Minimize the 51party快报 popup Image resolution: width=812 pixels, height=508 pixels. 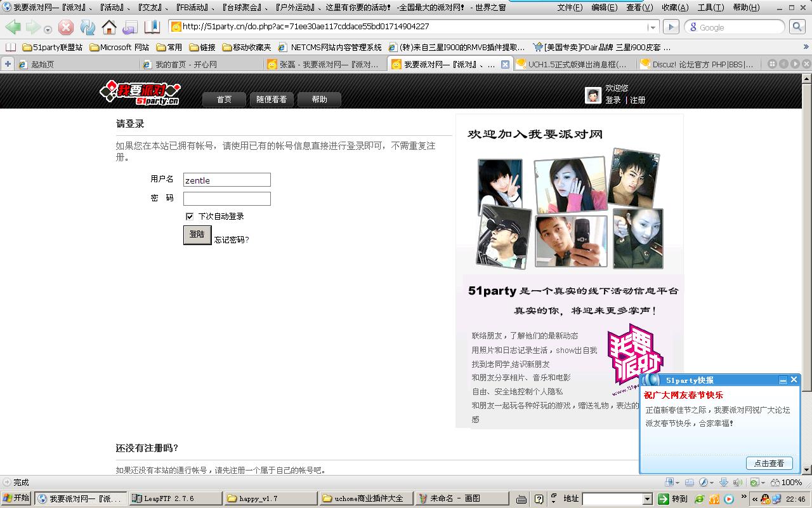point(783,380)
